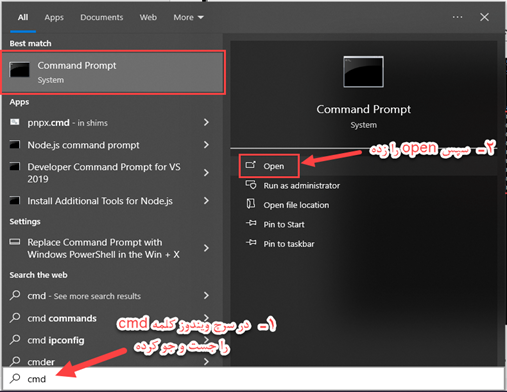Screen dimensions: 507x392
Task: Click the 'Apps' section heading in results
Action: (x=19, y=102)
